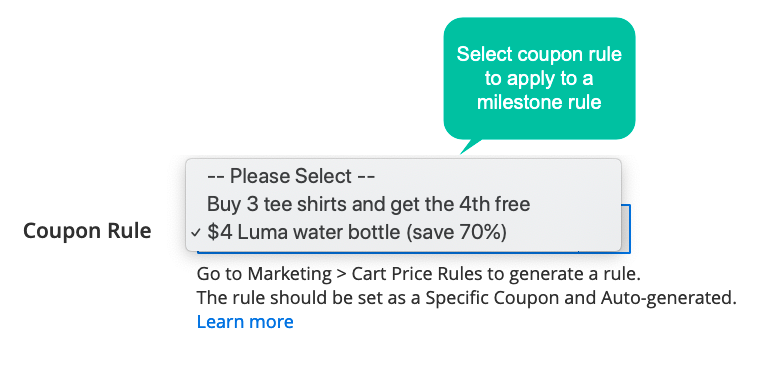This screenshot has height=380, width=766.
Task: Pick '$4 Luma water bottle (save 70%)' option
Action: tap(357, 232)
